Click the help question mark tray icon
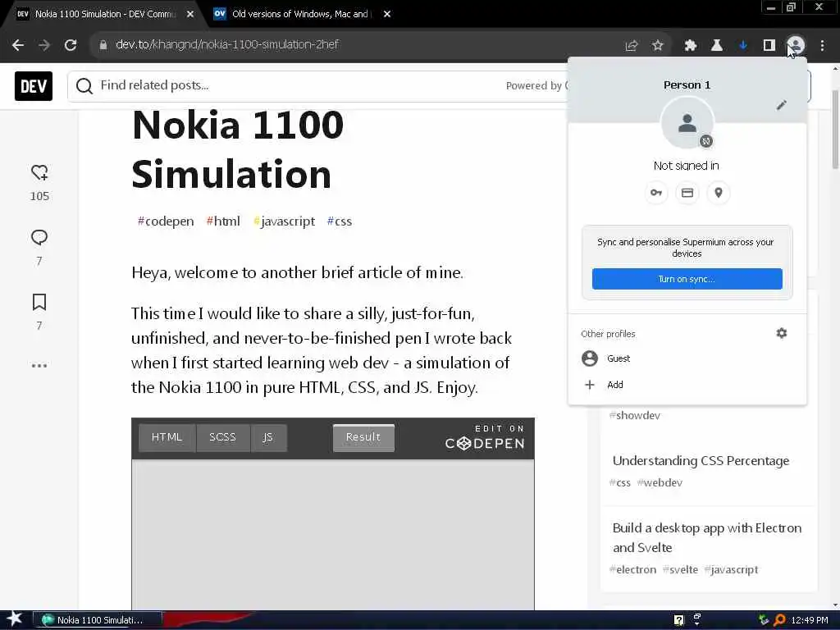This screenshot has height=630, width=840. coord(679,620)
